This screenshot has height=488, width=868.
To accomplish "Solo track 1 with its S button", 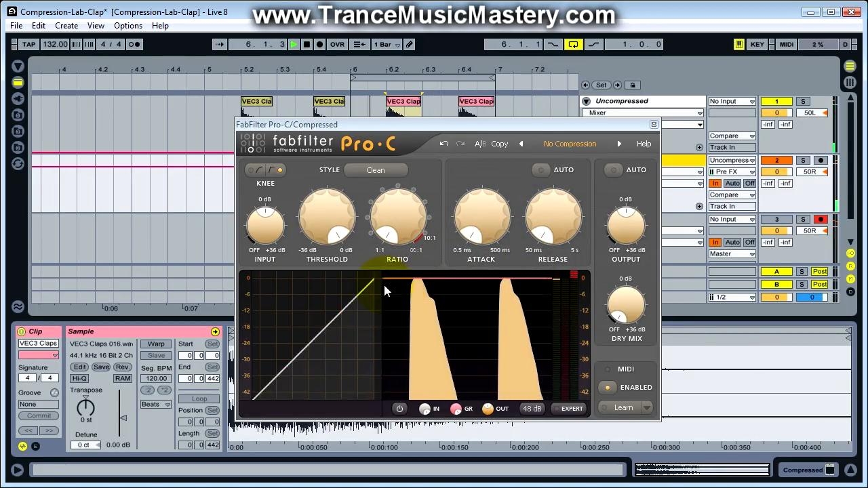I will tap(803, 102).
